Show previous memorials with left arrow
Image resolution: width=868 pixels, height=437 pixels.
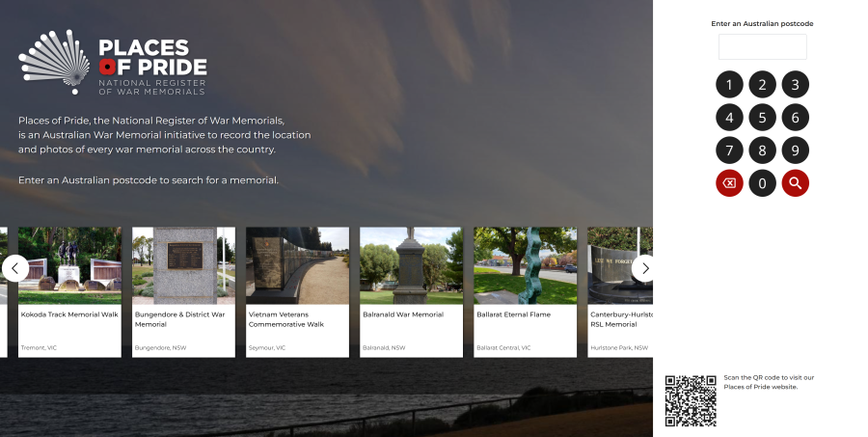[15, 268]
